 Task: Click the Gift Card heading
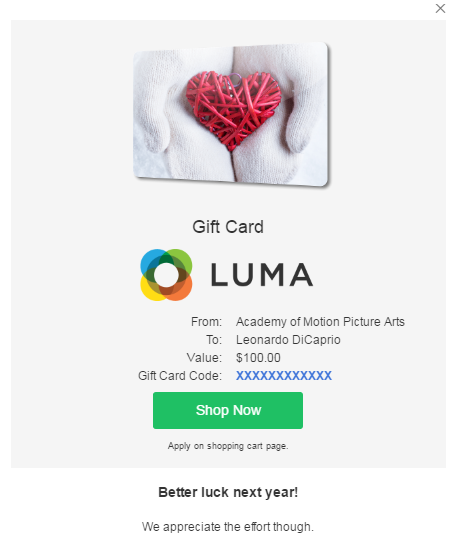pos(228,227)
